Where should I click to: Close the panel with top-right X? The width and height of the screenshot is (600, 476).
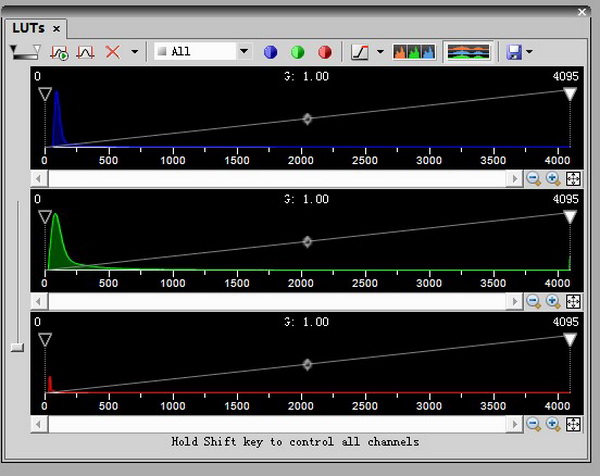582,12
